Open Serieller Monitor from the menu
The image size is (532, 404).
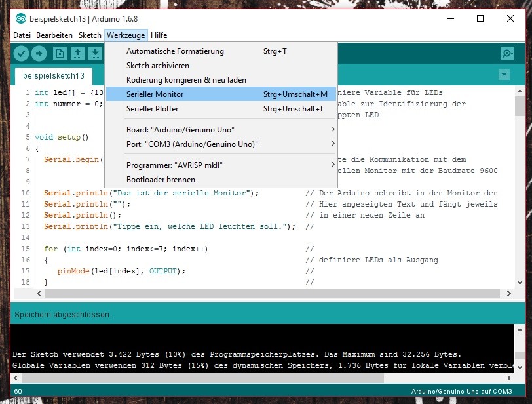pyautogui.click(x=221, y=94)
